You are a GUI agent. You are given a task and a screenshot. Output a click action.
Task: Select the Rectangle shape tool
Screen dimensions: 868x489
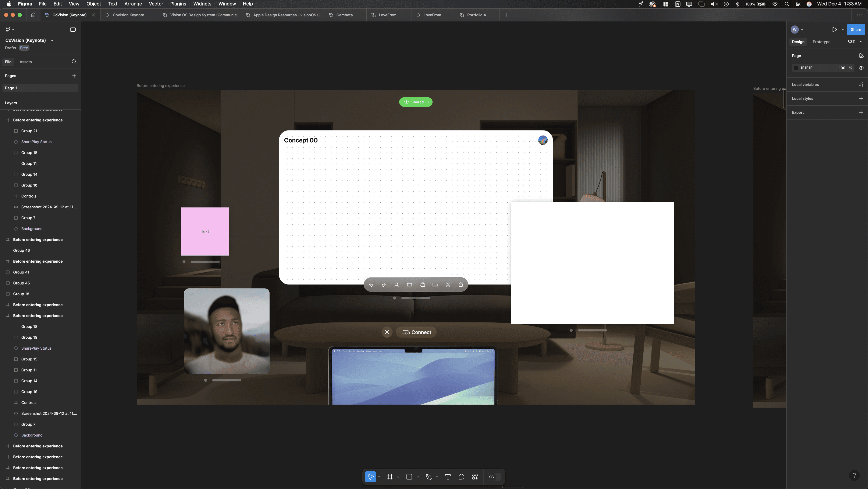click(x=409, y=476)
